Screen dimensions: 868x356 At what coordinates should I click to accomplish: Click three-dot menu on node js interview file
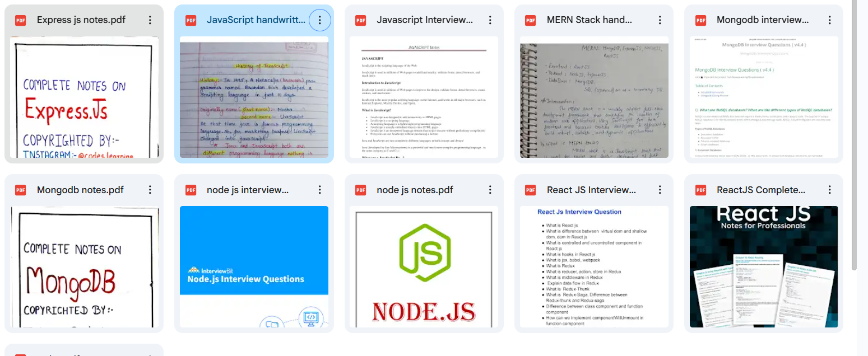320,190
